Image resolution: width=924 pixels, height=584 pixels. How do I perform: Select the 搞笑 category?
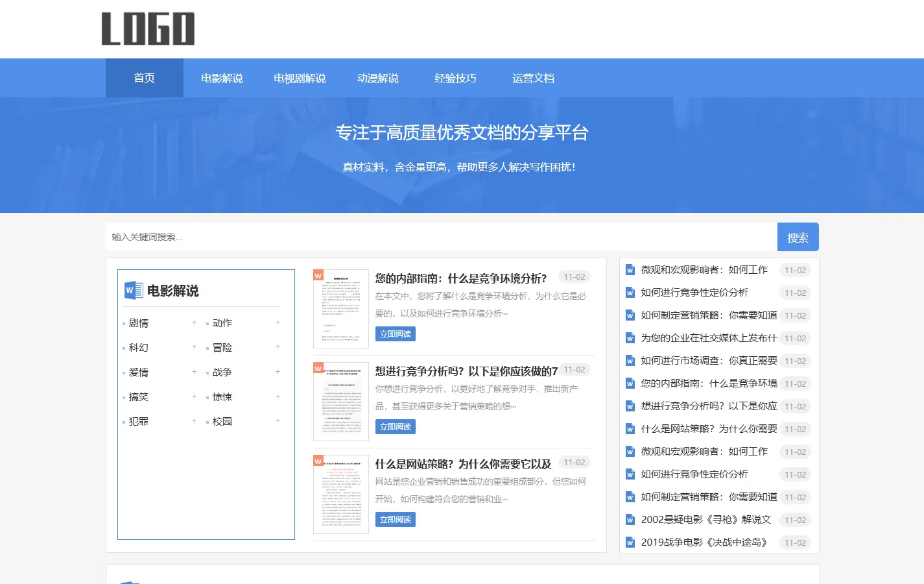(139, 396)
